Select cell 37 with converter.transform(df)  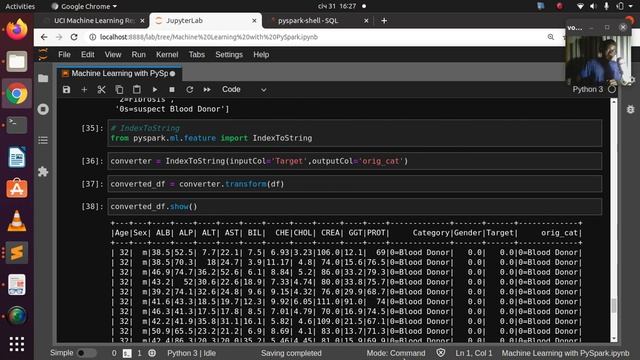pyautogui.click(x=355, y=184)
